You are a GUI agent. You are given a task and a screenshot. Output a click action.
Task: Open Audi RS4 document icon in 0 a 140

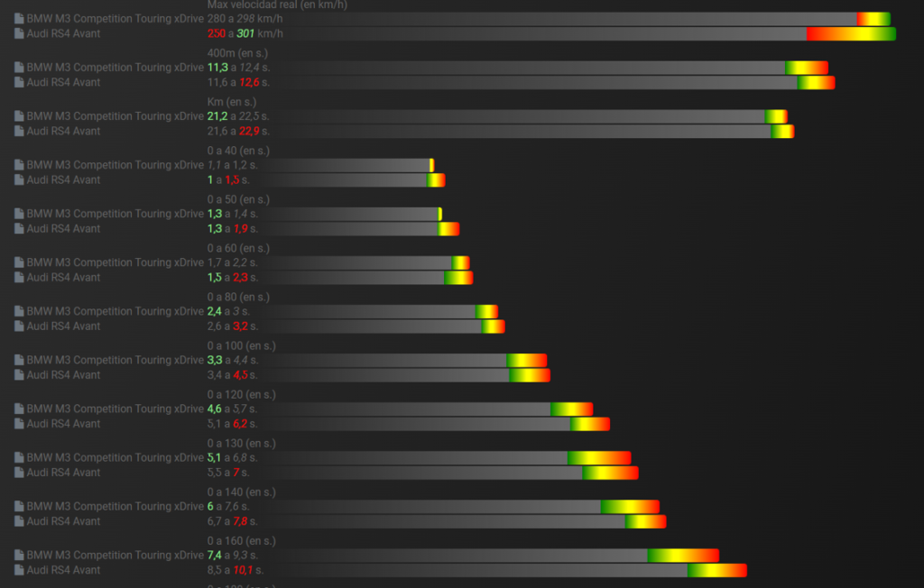click(x=19, y=521)
